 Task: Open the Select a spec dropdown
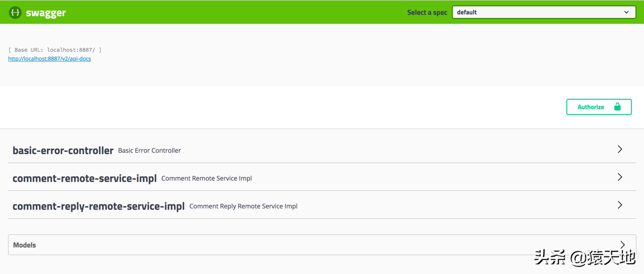544,12
